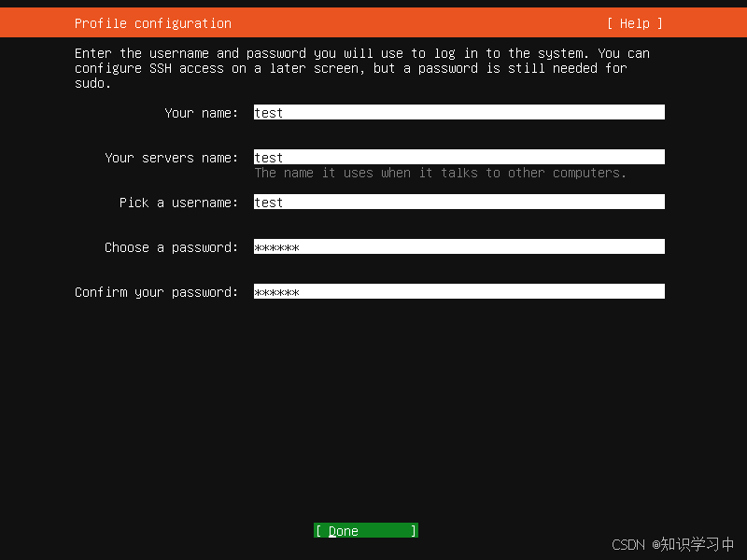Click the Profile configuration title
The height and width of the screenshot is (560, 747).
[153, 23]
